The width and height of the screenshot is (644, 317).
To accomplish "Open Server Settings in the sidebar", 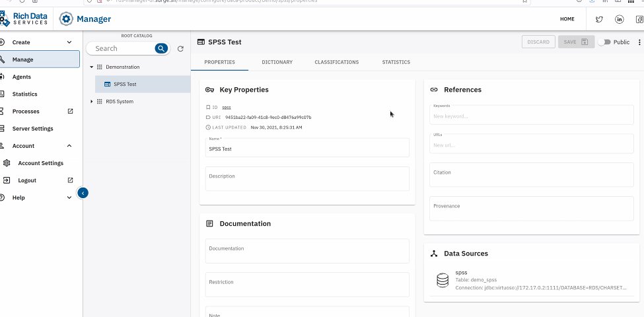I will pos(40,129).
